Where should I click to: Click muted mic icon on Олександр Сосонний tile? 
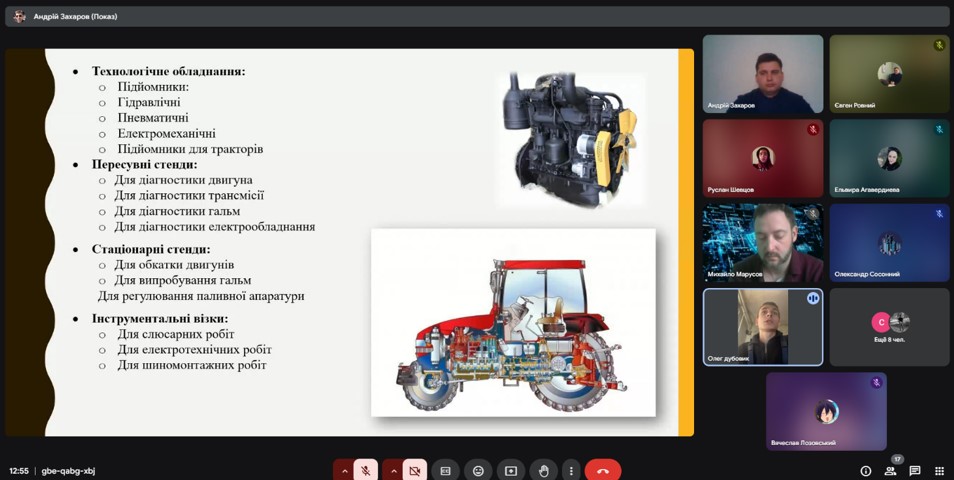click(939, 214)
